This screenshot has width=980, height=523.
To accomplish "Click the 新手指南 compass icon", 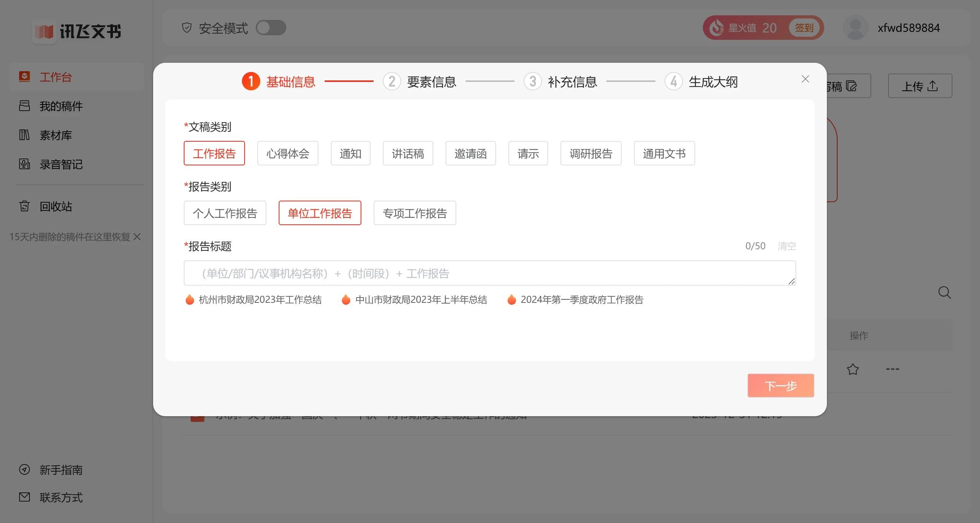I will tap(24, 469).
